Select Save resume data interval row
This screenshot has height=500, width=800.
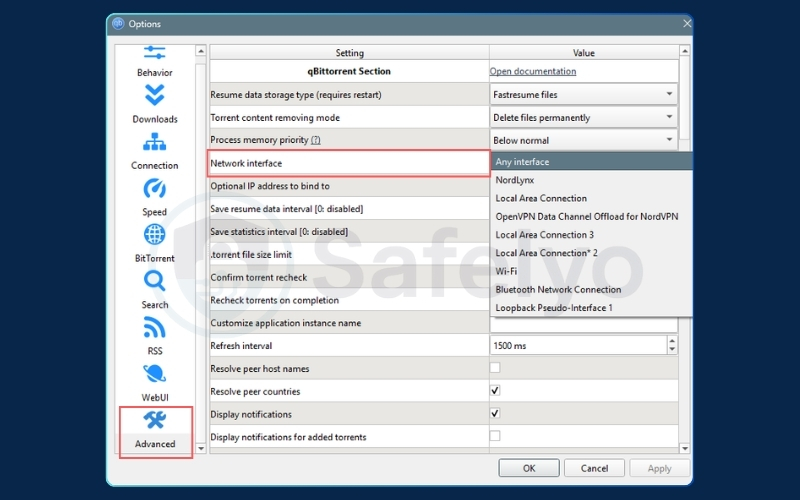(349, 209)
